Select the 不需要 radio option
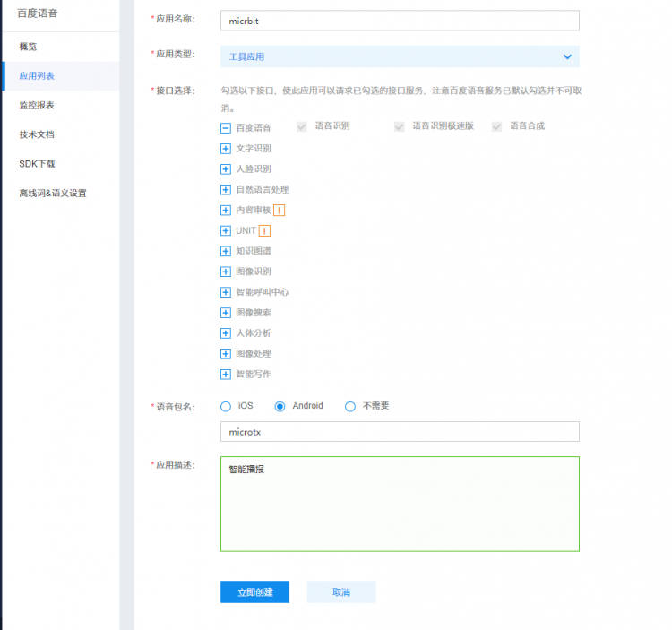 (350, 406)
